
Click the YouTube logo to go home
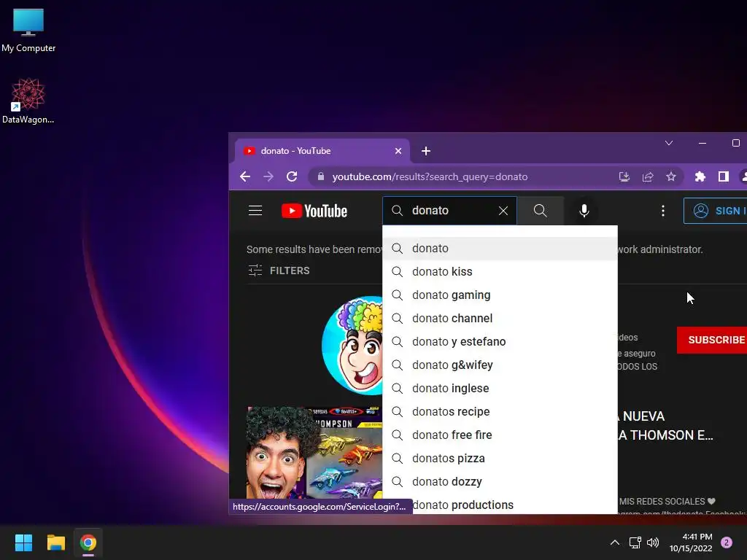314,211
